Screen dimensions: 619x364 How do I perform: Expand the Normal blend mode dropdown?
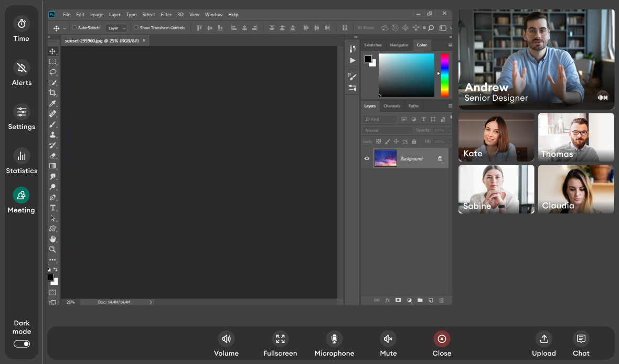point(387,130)
